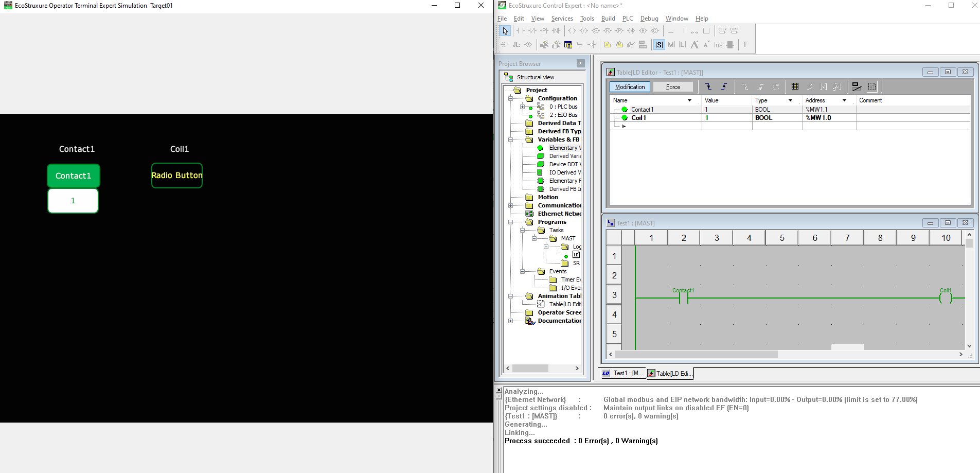Expand the 0 : PLC bus node
Viewport: 980px width, 473px height.
(522, 107)
